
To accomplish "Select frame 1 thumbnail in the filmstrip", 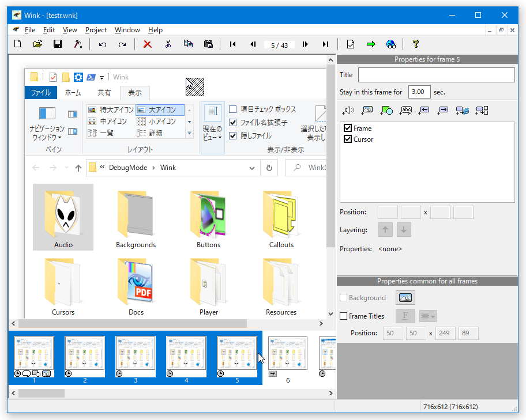I will tap(34, 357).
